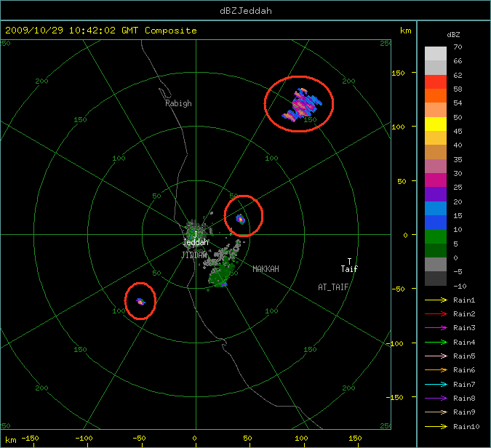Pick the pink Rain5 arrow icon
This screenshot has height=448, width=491.
pyautogui.click(x=436, y=356)
